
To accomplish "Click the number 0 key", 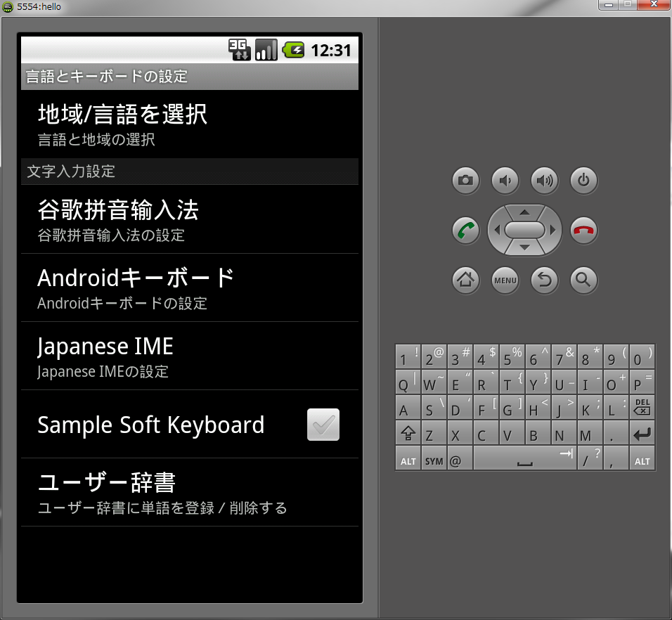I will (642, 356).
